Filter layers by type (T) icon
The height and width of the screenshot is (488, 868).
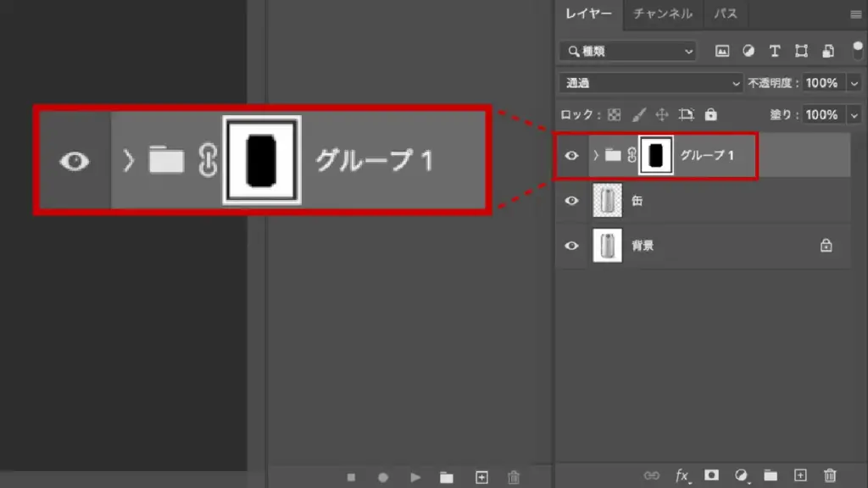774,51
